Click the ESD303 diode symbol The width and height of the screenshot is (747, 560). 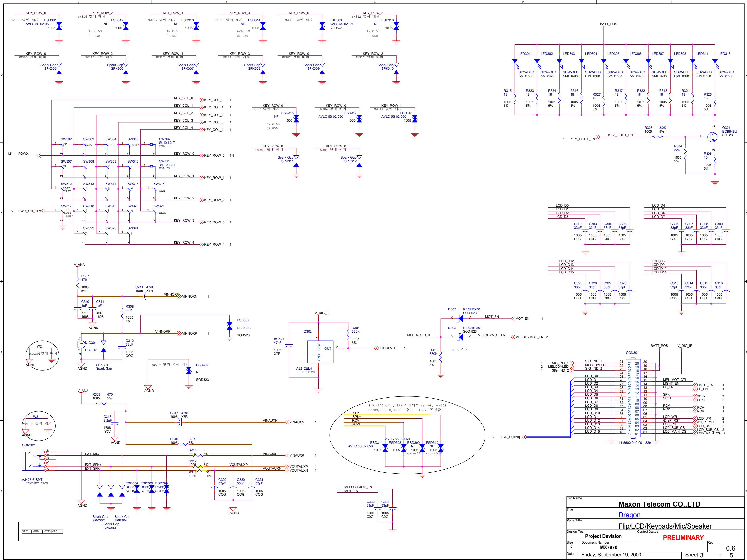pyautogui.click(x=322, y=26)
